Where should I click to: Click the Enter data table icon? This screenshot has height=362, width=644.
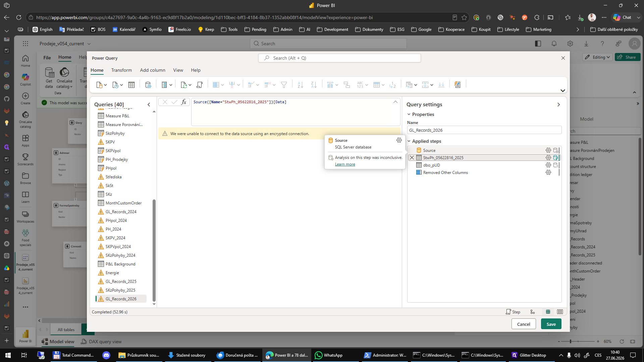pyautogui.click(x=131, y=85)
